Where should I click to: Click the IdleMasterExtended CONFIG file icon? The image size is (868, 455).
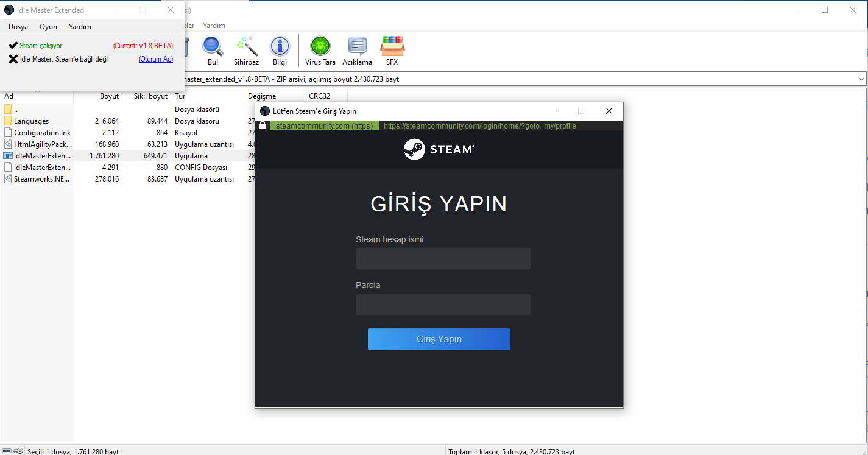(x=8, y=168)
